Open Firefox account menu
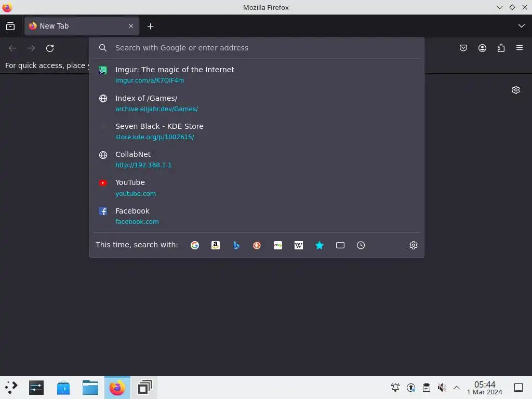The width and height of the screenshot is (532, 399). pos(482,48)
